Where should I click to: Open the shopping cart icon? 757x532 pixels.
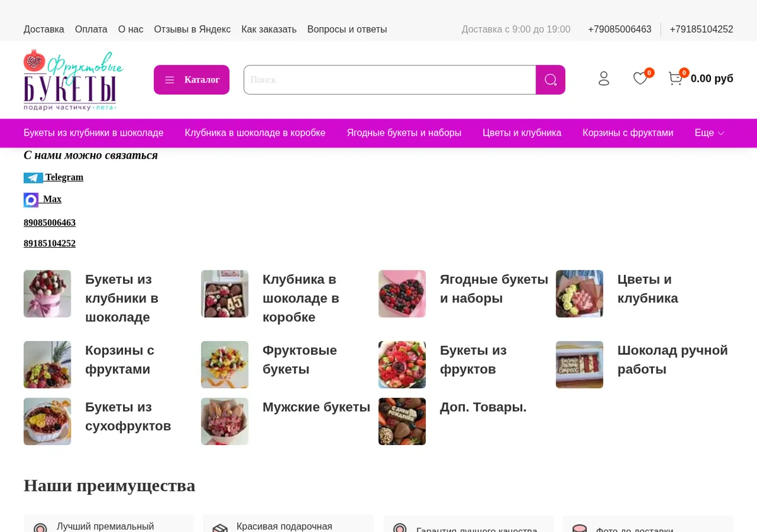(x=676, y=78)
